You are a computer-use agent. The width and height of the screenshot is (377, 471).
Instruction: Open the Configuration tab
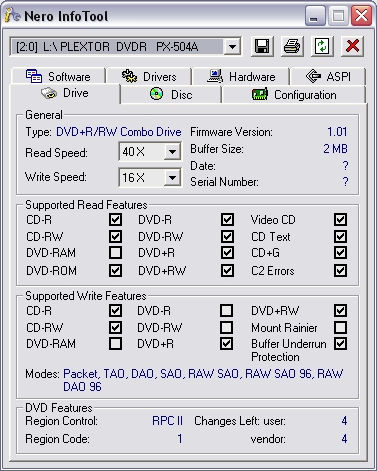click(x=294, y=95)
